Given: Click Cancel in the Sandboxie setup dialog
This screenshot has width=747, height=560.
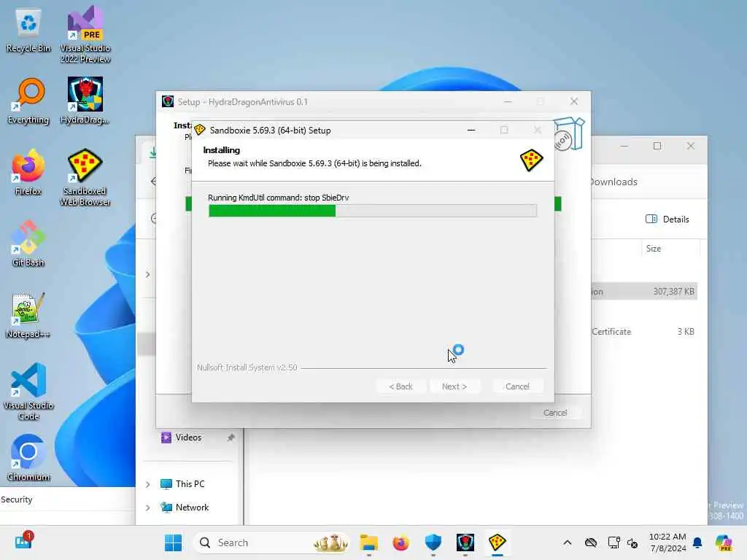Looking at the screenshot, I should 517,386.
